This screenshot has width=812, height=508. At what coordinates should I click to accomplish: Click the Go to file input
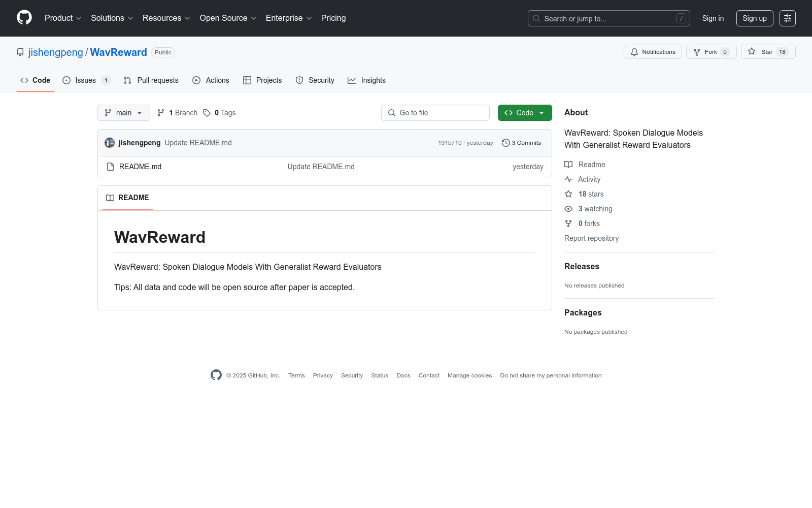tap(435, 113)
